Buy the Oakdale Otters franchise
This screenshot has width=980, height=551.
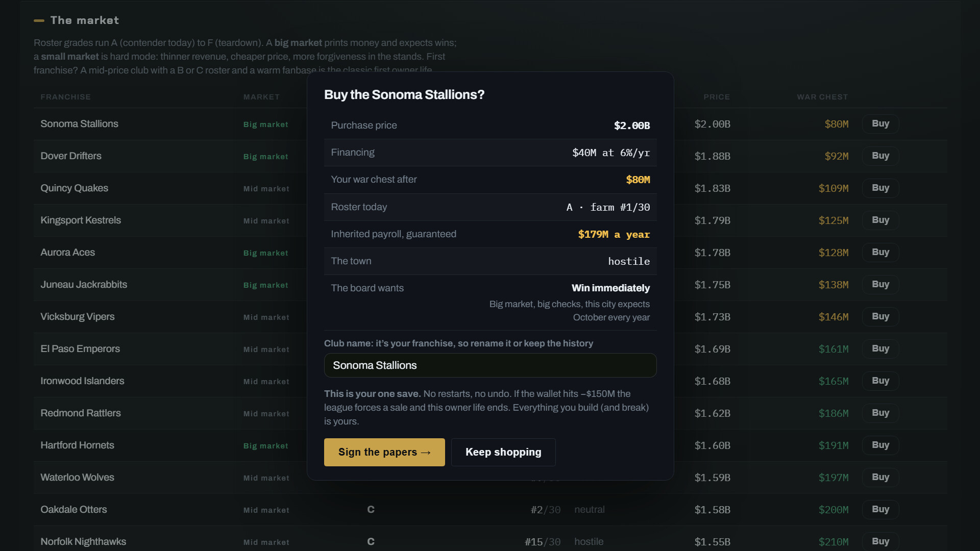tap(880, 509)
